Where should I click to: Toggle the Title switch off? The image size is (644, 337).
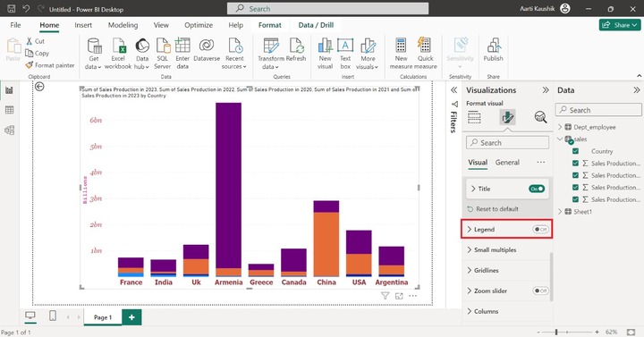(537, 189)
